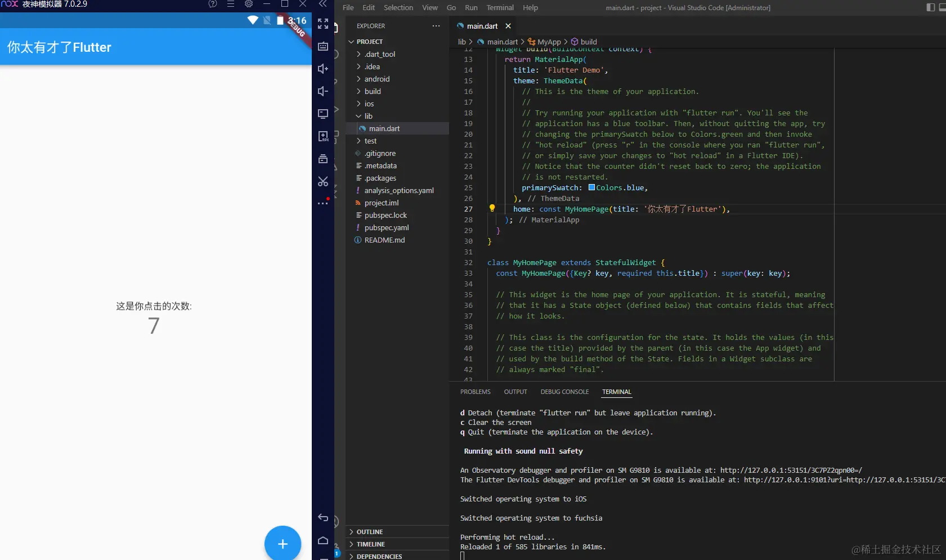
Task: Collapse Nox sidebar with double-chevron icon
Action: tap(323, 4)
